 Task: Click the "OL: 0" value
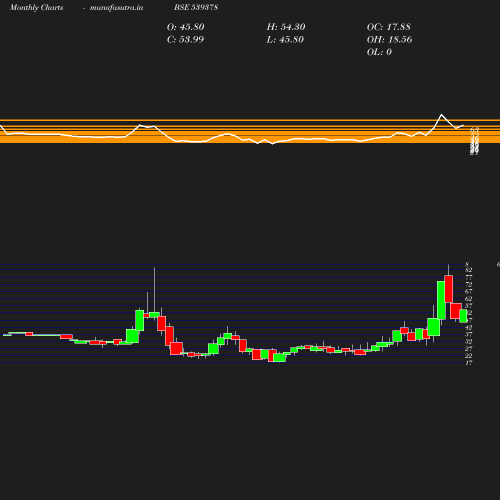click(379, 52)
